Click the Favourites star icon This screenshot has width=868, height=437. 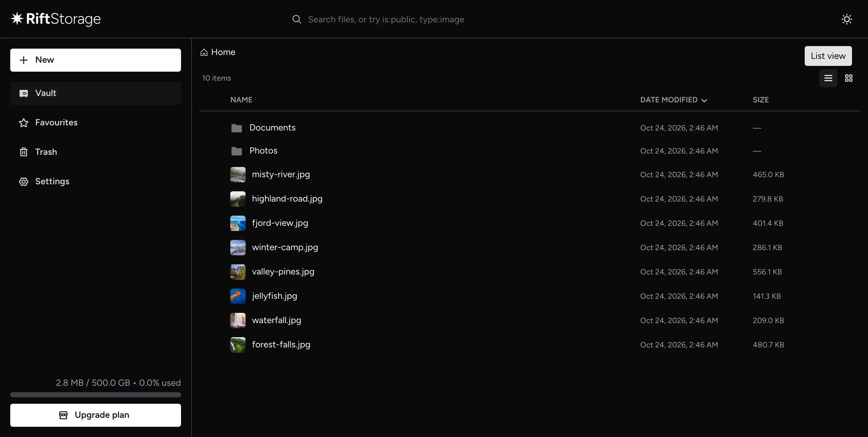pyautogui.click(x=24, y=123)
